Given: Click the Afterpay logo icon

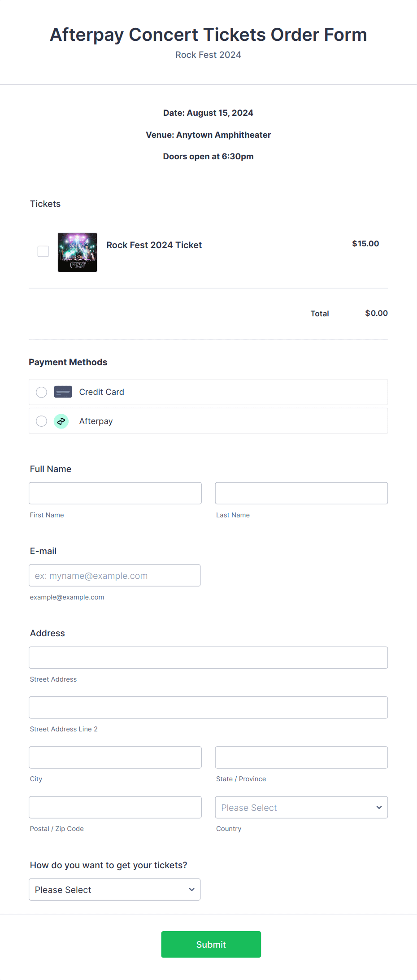Looking at the screenshot, I should click(61, 421).
